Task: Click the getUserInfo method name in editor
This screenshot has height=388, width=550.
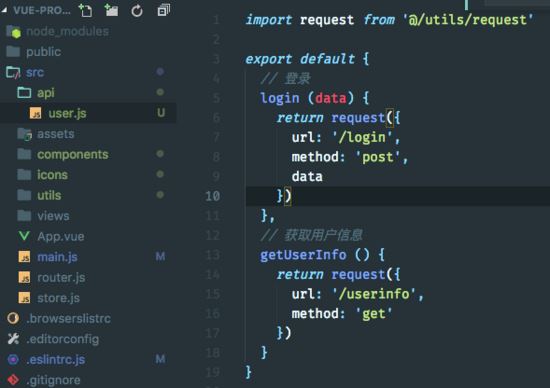Action: click(x=303, y=255)
